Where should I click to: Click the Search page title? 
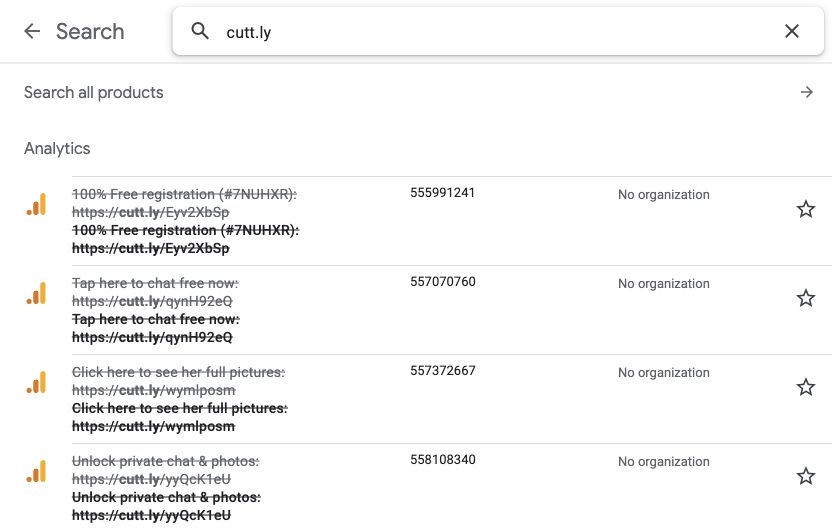90,31
